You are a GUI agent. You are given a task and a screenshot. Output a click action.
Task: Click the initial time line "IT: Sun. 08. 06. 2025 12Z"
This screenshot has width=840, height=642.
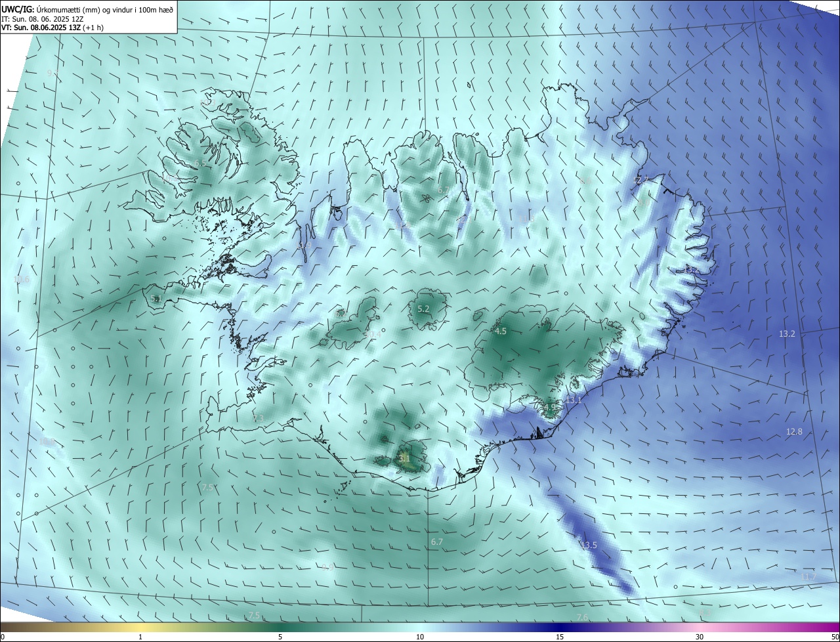click(x=44, y=18)
